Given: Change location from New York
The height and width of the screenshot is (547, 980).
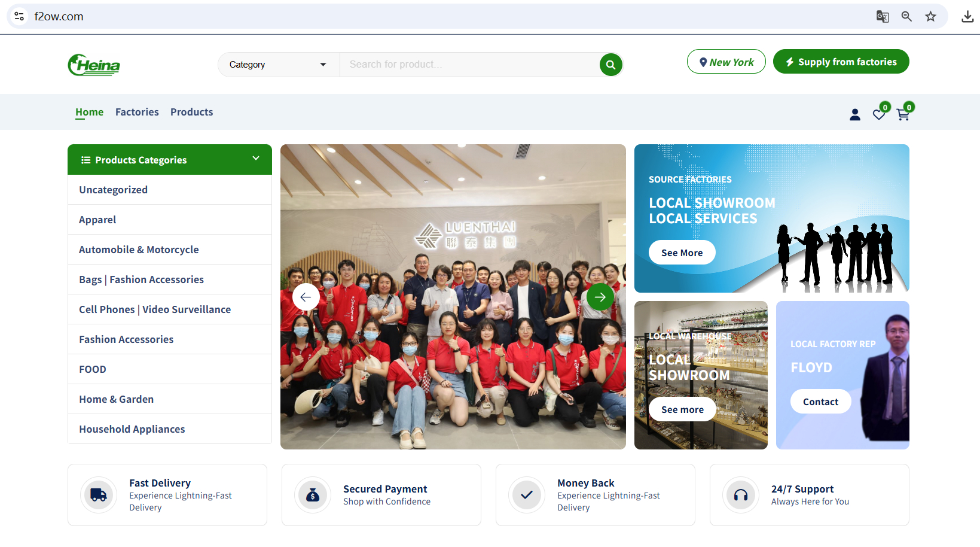Looking at the screenshot, I should coord(726,62).
